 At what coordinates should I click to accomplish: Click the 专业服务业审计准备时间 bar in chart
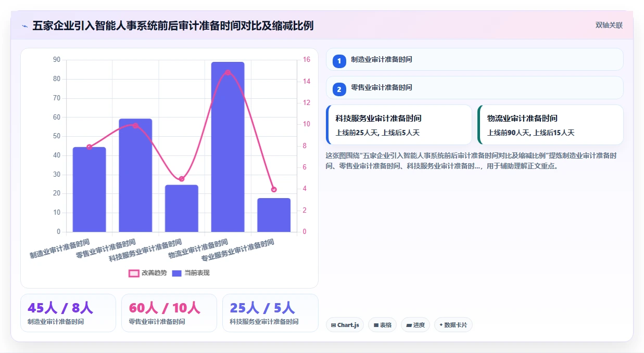pos(274,215)
